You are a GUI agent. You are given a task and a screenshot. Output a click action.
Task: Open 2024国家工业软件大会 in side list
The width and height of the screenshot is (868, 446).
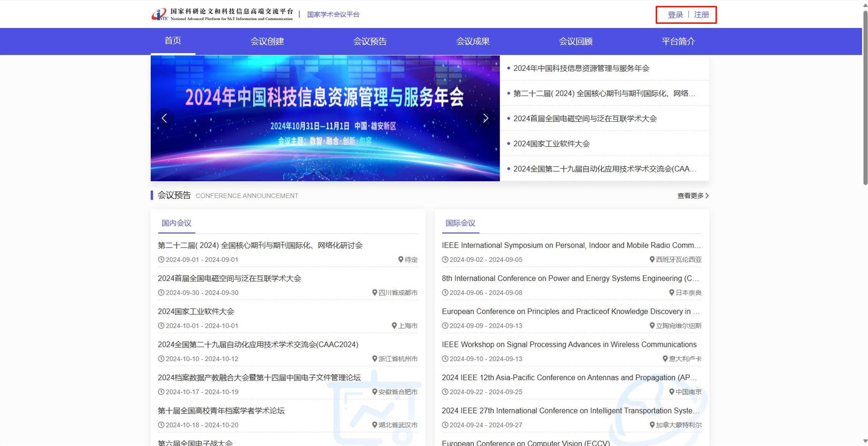pyautogui.click(x=551, y=144)
